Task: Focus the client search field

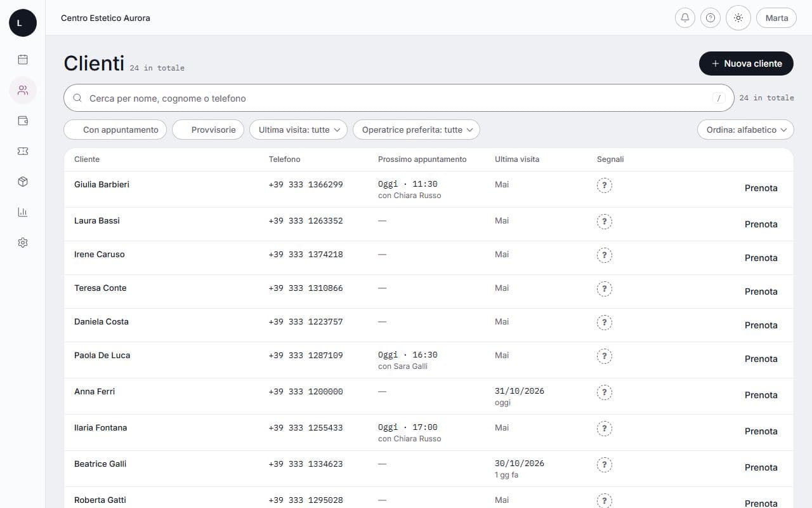Action: (399, 98)
